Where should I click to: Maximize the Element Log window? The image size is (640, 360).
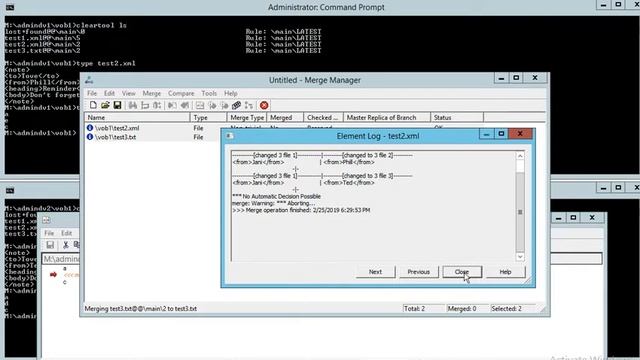pyautogui.click(x=501, y=133)
